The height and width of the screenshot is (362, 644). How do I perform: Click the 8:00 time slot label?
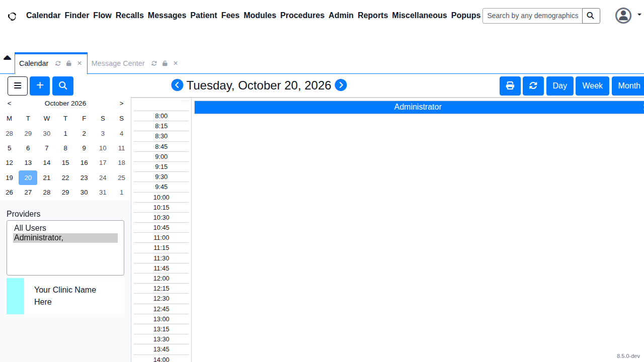pyautogui.click(x=161, y=116)
